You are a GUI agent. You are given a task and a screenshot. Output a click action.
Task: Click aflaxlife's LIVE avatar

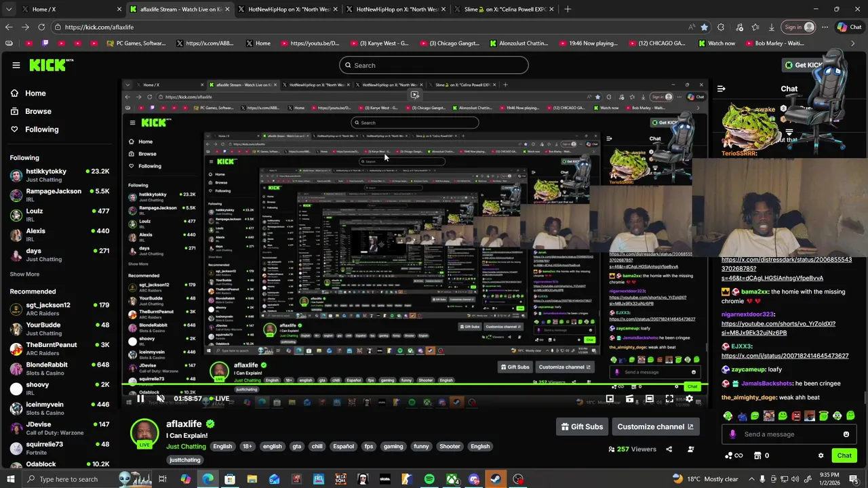pos(144,434)
